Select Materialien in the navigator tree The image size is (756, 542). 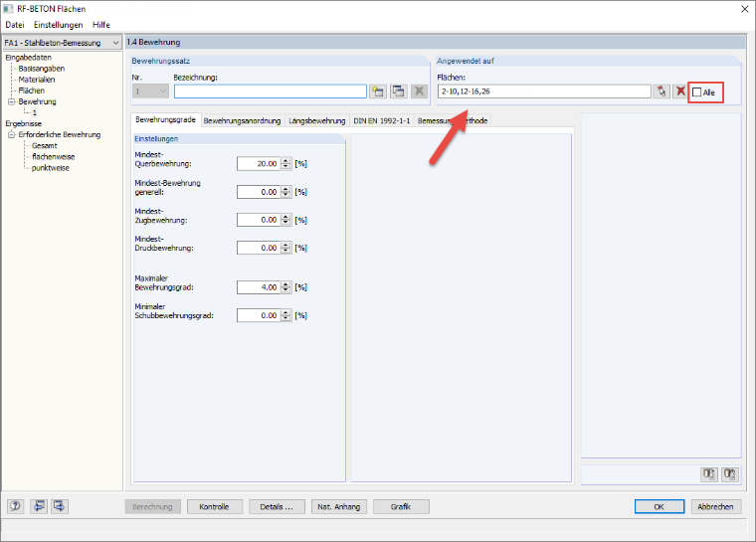click(37, 80)
